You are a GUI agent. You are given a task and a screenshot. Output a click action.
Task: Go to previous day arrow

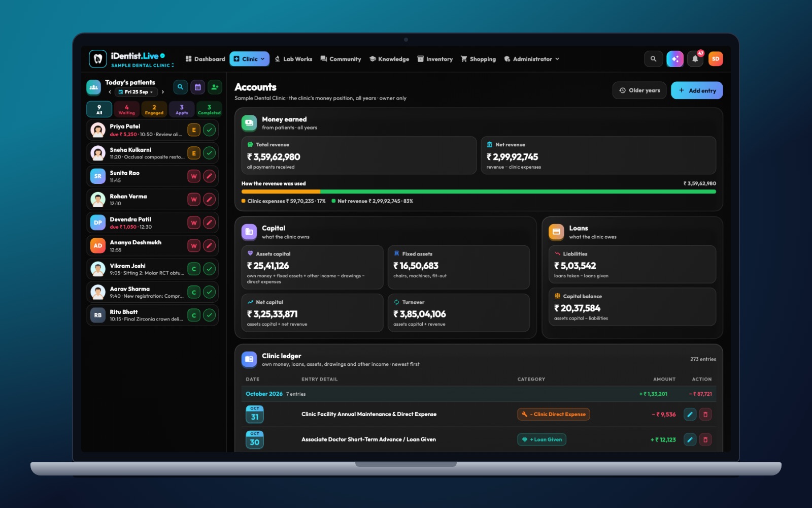point(110,92)
